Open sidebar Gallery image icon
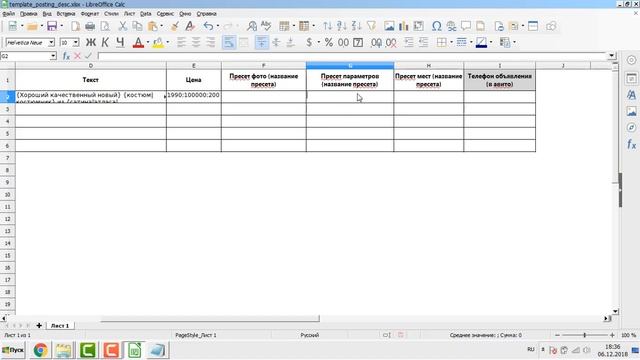The width and height of the screenshot is (640, 360). (x=631, y=111)
